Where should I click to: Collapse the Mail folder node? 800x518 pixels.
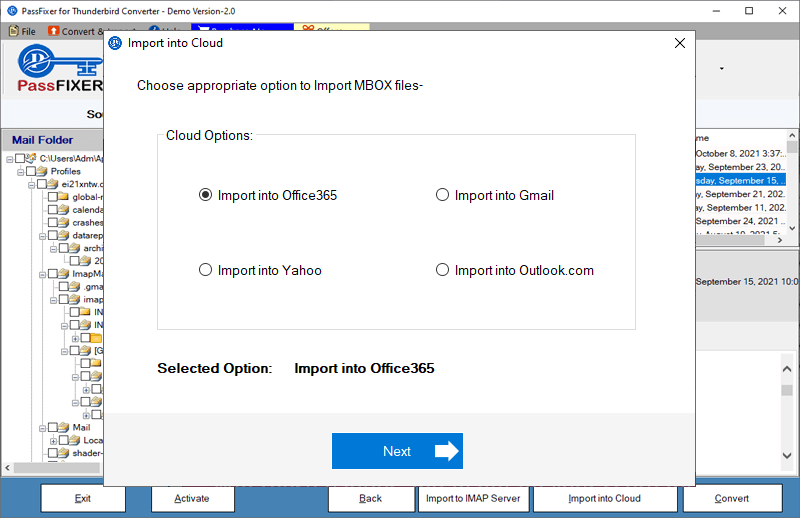(x=42, y=428)
